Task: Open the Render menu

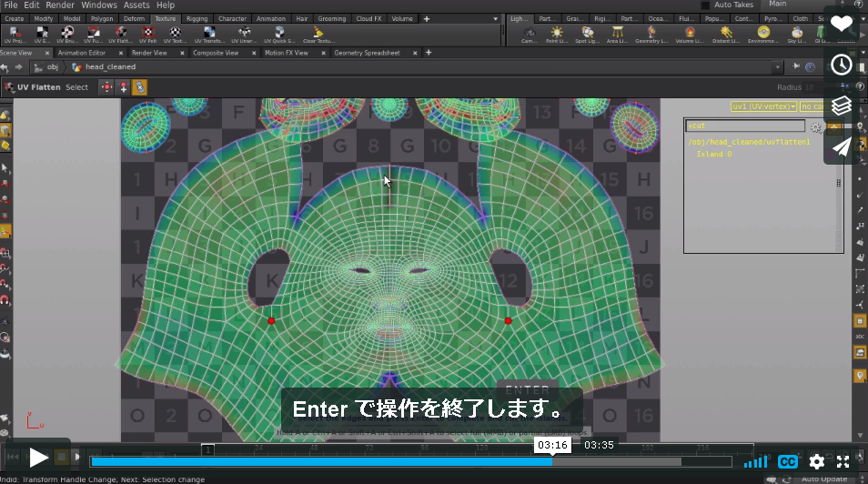Action: pyautogui.click(x=60, y=5)
